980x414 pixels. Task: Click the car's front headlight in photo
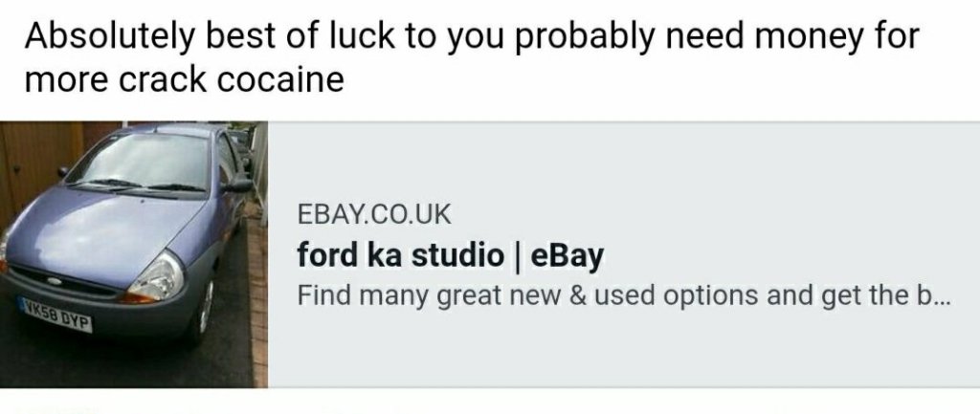(x=157, y=276)
